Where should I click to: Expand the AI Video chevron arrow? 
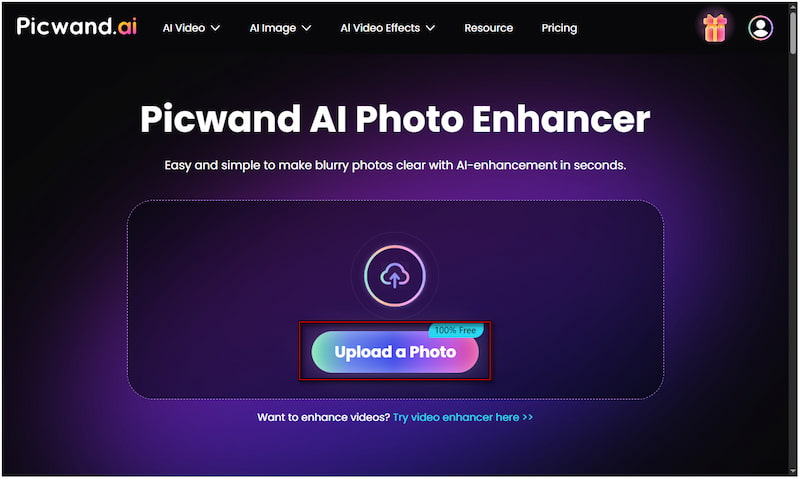pos(215,28)
